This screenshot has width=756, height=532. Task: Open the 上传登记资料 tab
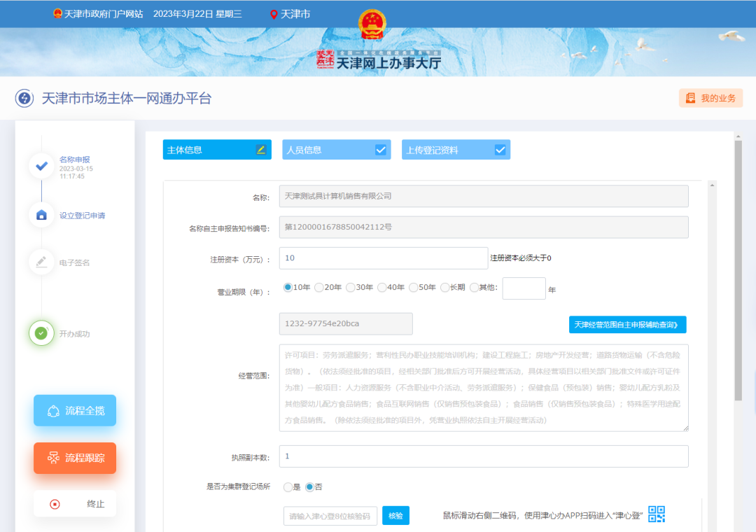(x=456, y=150)
